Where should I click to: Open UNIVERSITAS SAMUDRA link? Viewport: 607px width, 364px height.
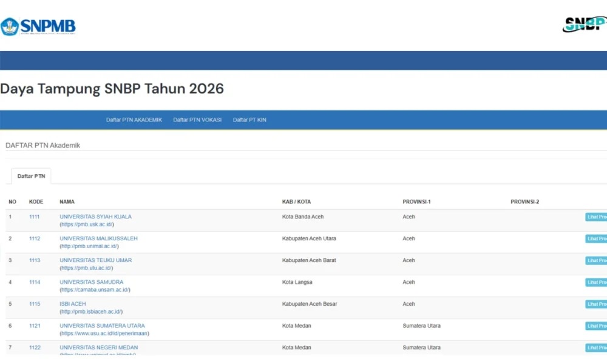coord(92,282)
